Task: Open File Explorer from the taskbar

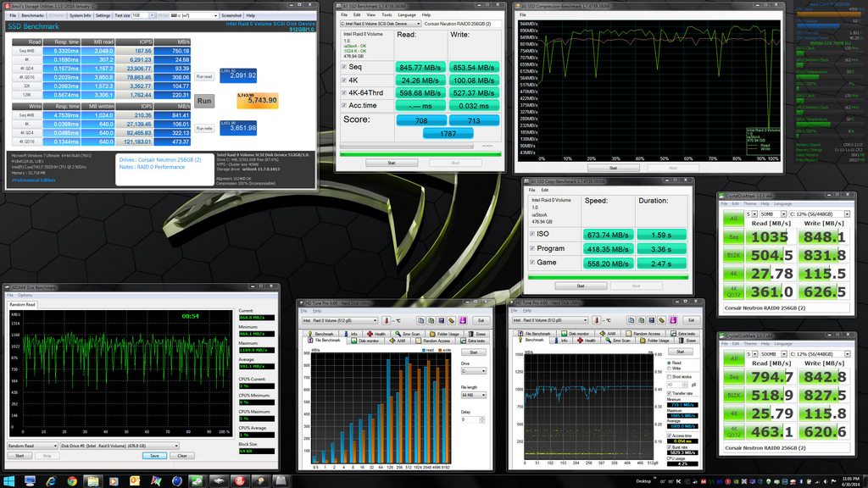Action: coord(93,481)
